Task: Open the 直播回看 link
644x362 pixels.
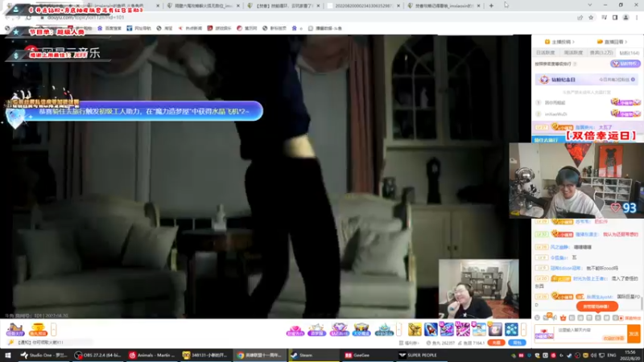Action: point(612,42)
